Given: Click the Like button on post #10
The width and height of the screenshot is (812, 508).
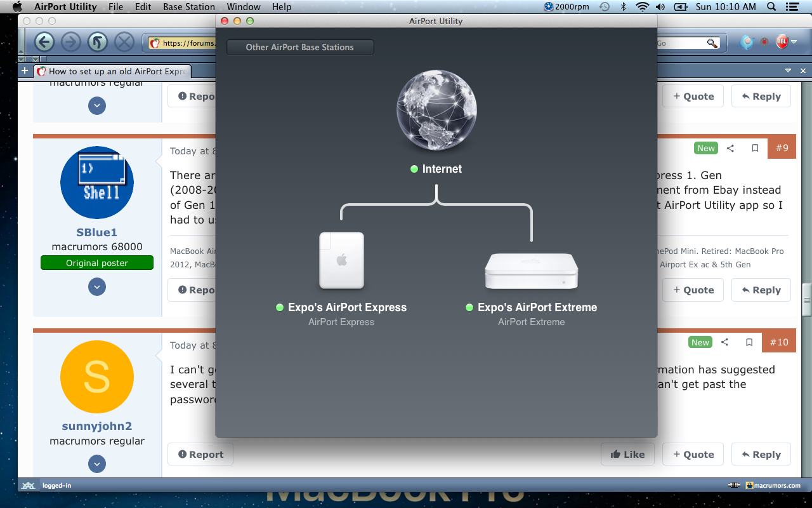Looking at the screenshot, I should (x=627, y=454).
